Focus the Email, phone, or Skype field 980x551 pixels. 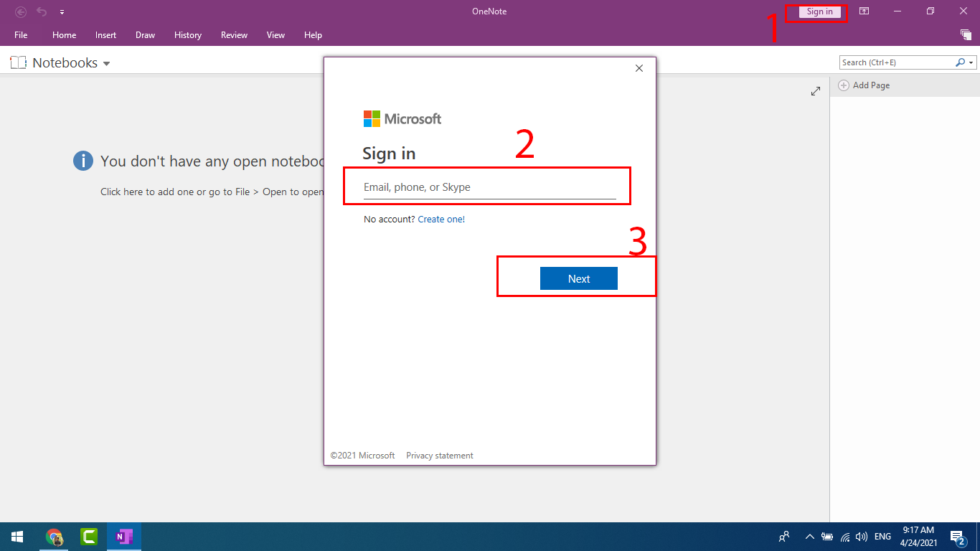click(489, 187)
